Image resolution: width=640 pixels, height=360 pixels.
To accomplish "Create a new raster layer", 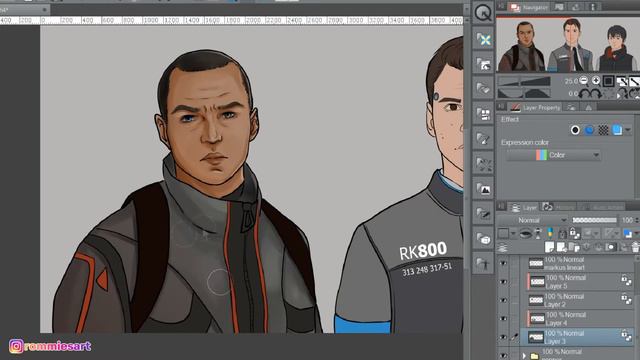I will pyautogui.click(x=549, y=247).
